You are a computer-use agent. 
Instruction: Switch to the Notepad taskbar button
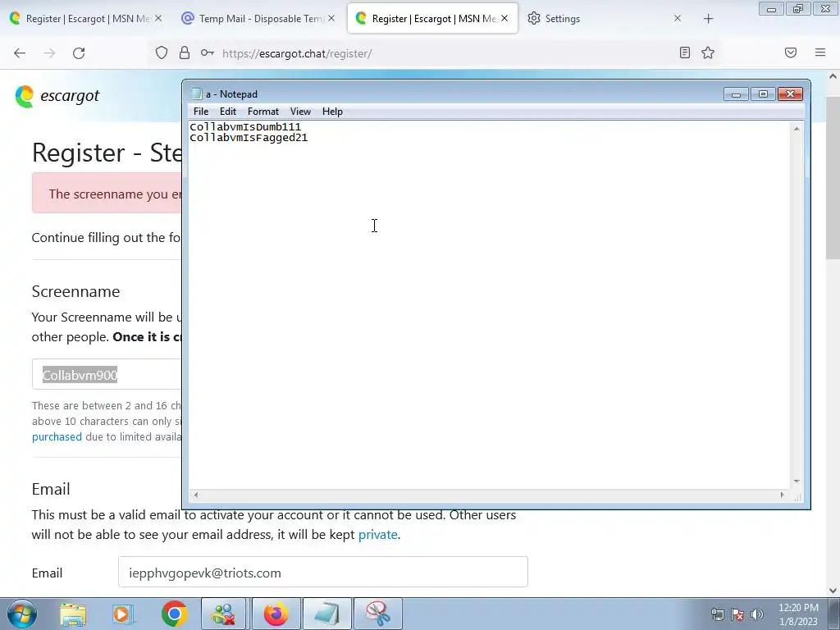coord(327,614)
